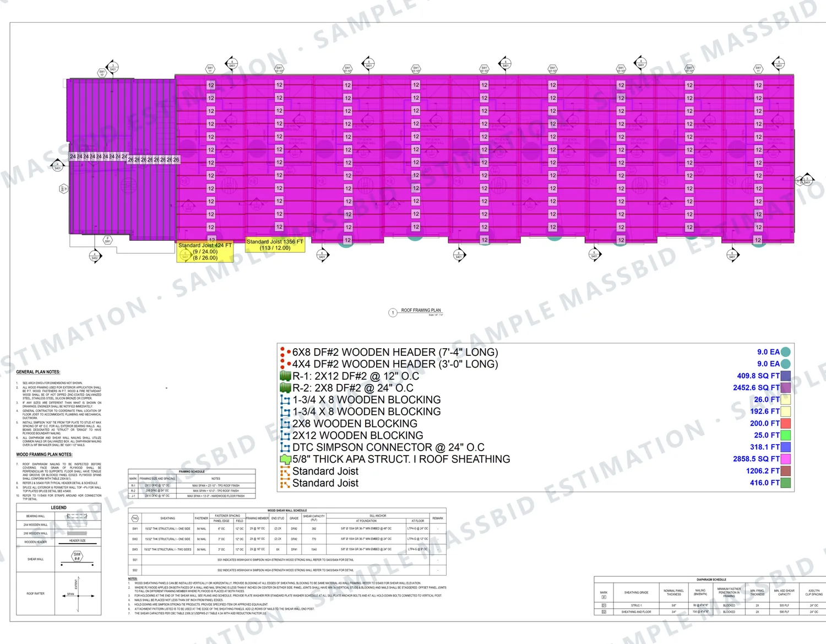
Task: Click the green swatch next to 416.0 FT
Action: pos(786,483)
